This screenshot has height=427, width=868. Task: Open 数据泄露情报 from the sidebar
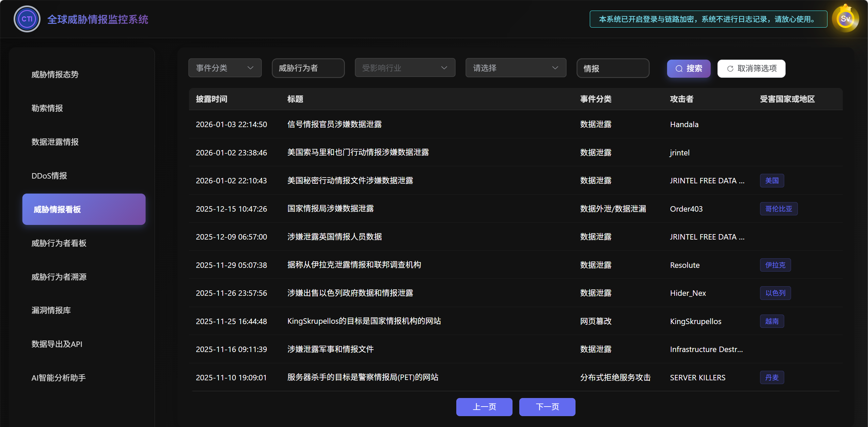56,142
